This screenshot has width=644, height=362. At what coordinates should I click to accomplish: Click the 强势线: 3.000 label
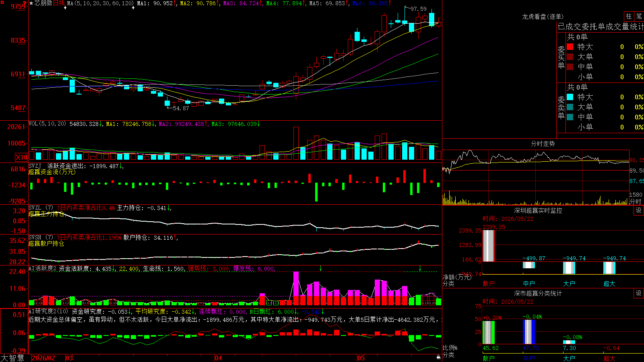209,269
